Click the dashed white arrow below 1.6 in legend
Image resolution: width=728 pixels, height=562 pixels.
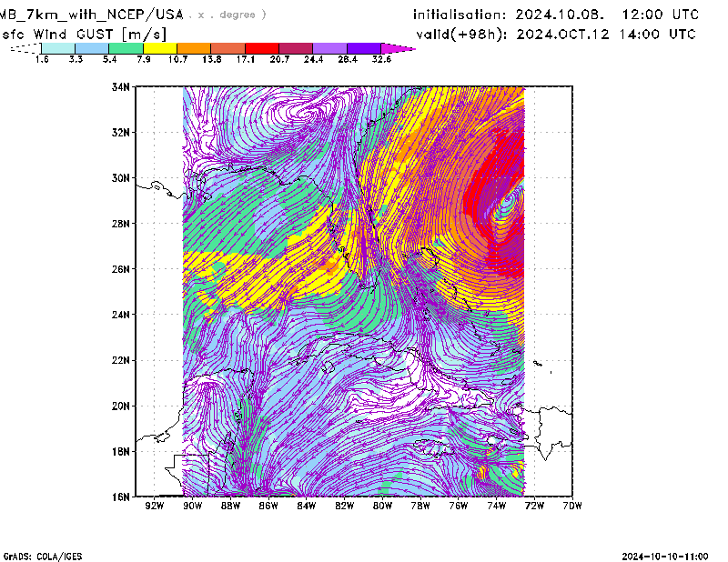(x=25, y=48)
